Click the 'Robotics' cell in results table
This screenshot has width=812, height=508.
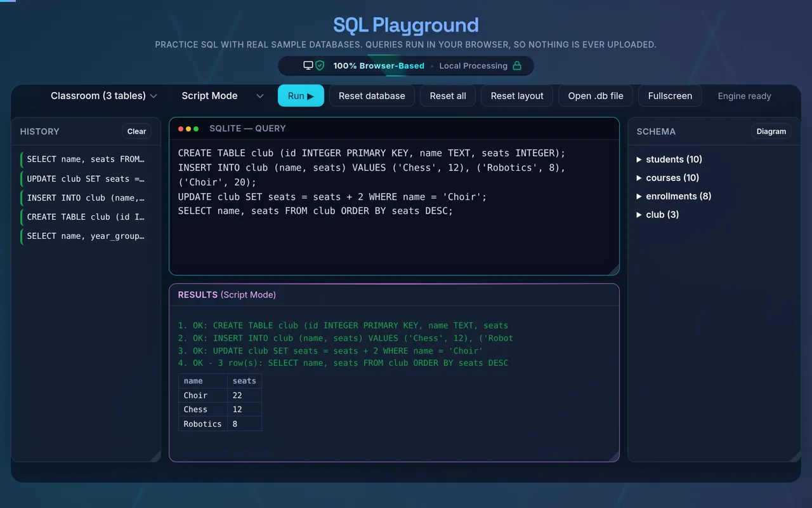coord(203,424)
